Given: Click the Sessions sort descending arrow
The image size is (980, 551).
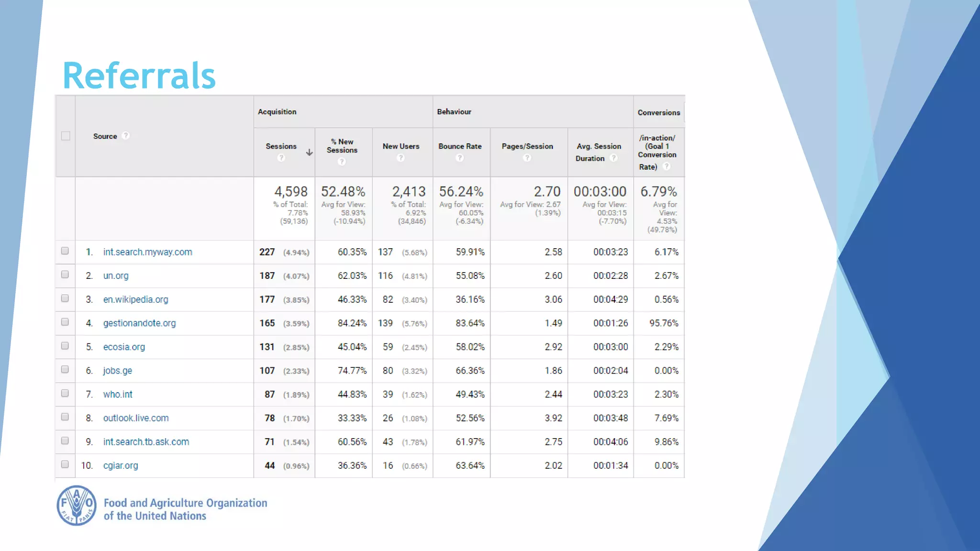Looking at the screenshot, I should tap(309, 153).
